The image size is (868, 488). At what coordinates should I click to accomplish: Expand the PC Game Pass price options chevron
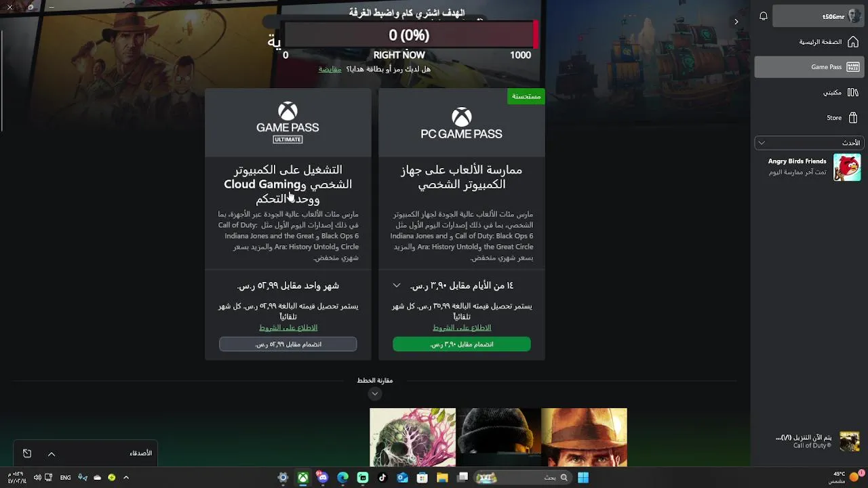tap(397, 285)
